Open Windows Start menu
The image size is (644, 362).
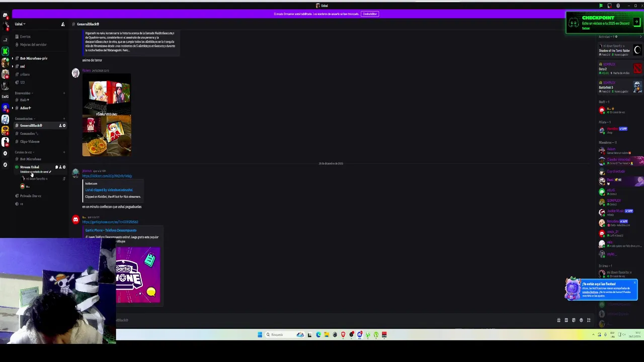pyautogui.click(x=260, y=334)
